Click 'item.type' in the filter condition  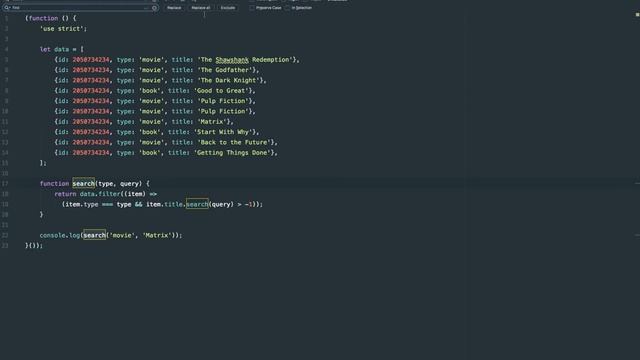pyautogui.click(x=82, y=204)
